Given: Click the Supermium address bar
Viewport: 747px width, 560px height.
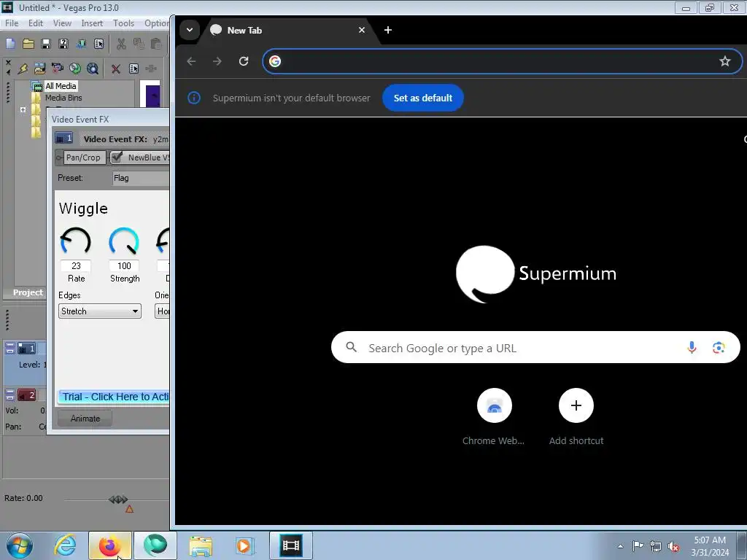Looking at the screenshot, I should pos(502,61).
